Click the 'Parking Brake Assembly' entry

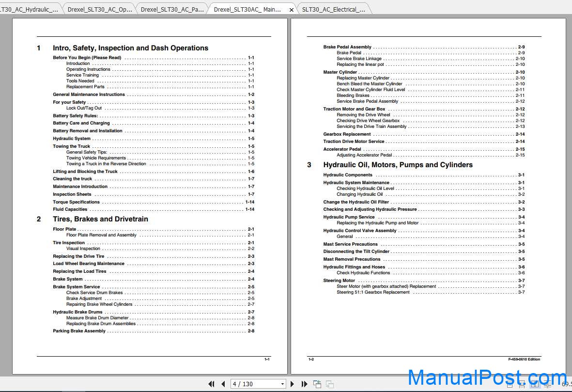point(154,331)
